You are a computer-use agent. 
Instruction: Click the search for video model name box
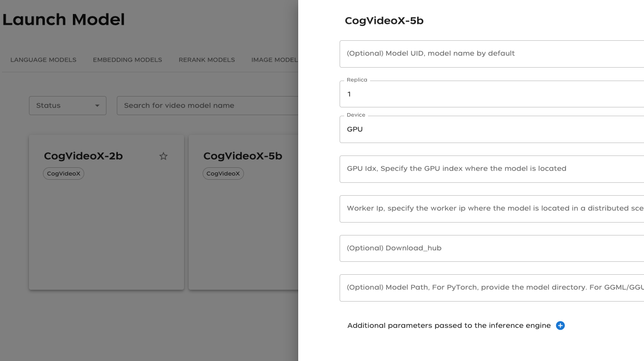point(208,105)
